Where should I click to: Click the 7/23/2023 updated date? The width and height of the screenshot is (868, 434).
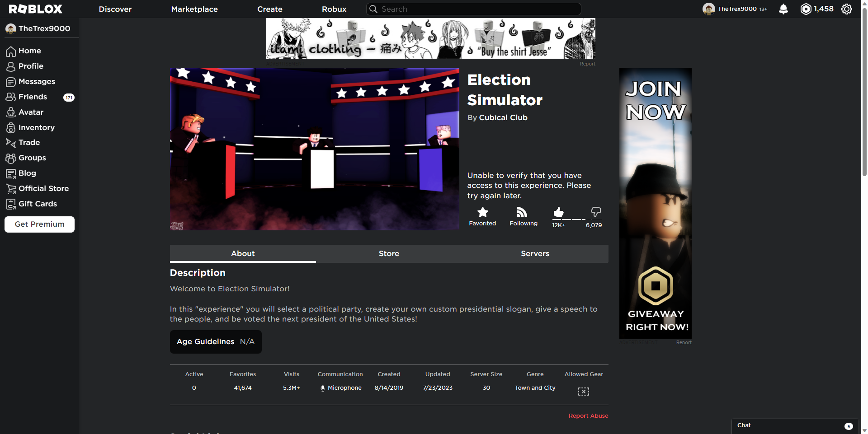point(438,388)
